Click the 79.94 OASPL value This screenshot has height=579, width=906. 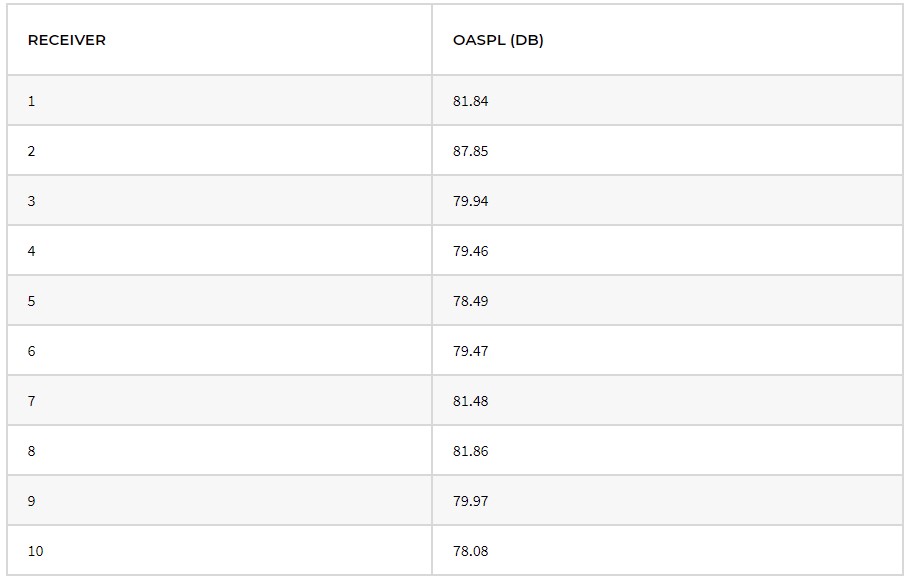[470, 201]
